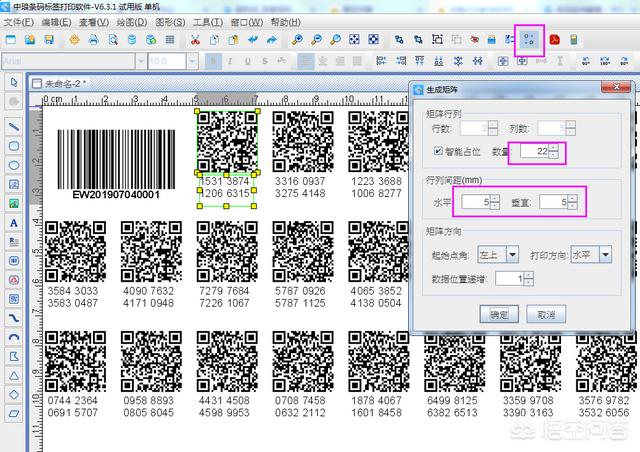Viewport: 640px width, 452px height.
Task: Zoom in with plus magnifier
Action: pyautogui.click(x=297, y=40)
